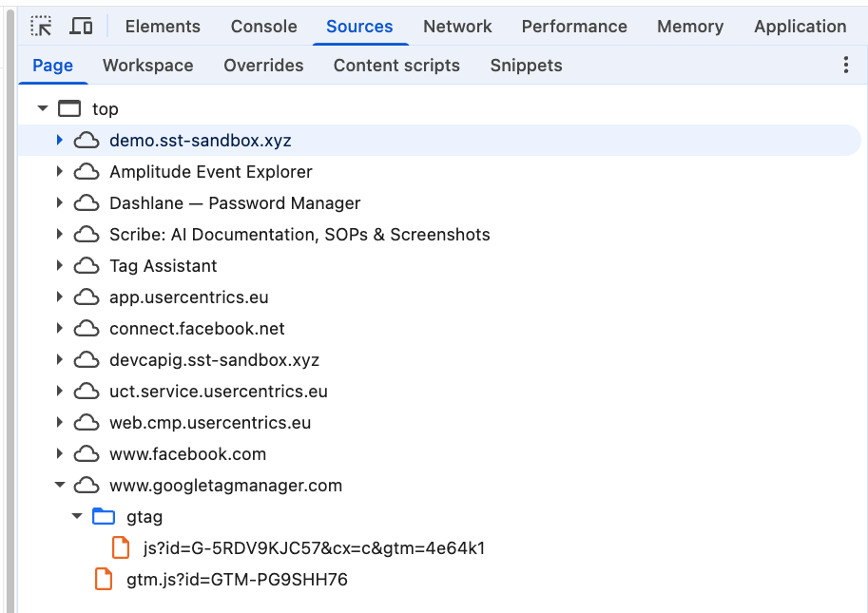Click file icon of gtm.js?id=GTM-PG9SHH76

[104, 579]
